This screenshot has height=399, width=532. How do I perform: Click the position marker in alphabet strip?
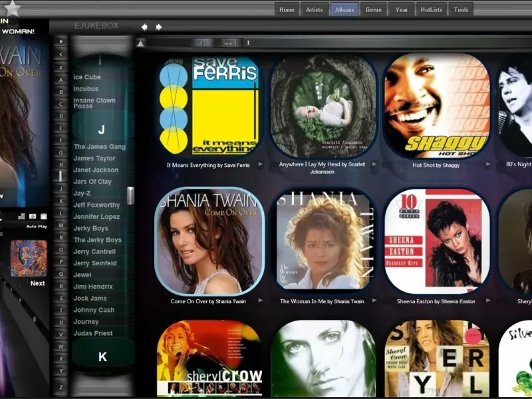coord(61,176)
